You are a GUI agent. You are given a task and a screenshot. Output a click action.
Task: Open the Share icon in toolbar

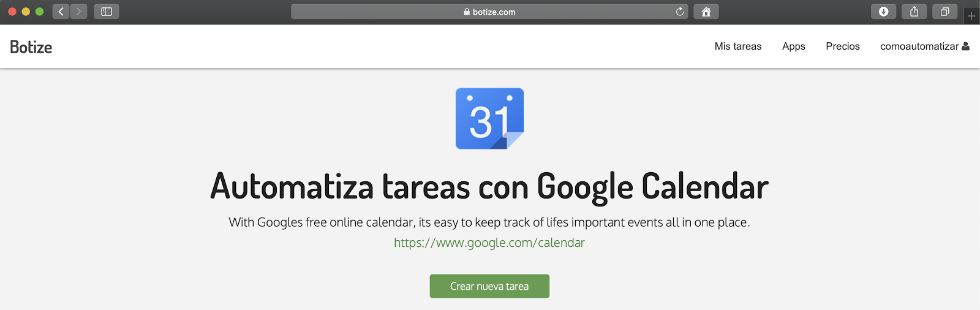pos(914,12)
